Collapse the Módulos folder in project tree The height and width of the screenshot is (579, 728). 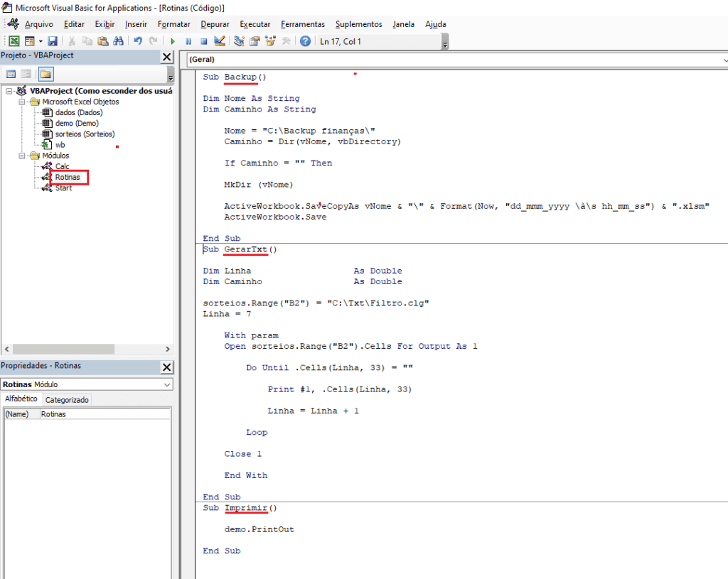point(23,156)
